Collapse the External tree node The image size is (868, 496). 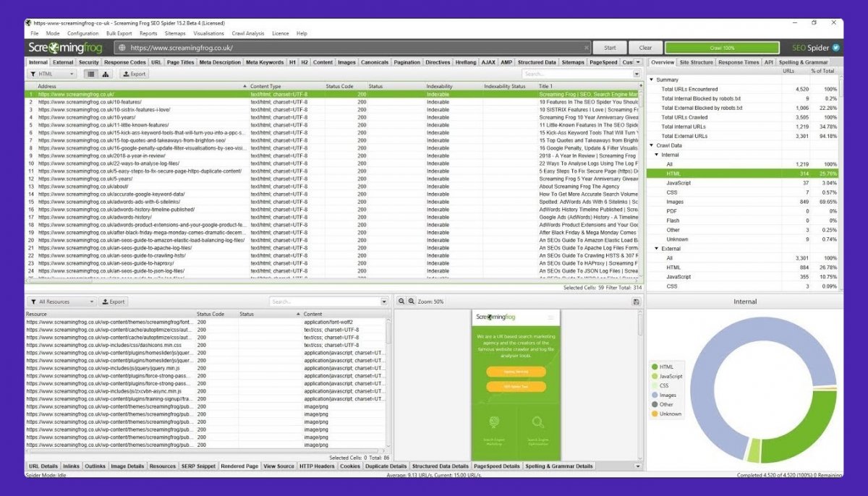(x=657, y=249)
